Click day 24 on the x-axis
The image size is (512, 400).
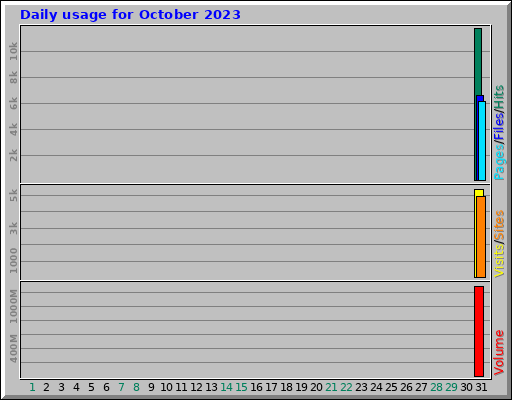coord(376,387)
